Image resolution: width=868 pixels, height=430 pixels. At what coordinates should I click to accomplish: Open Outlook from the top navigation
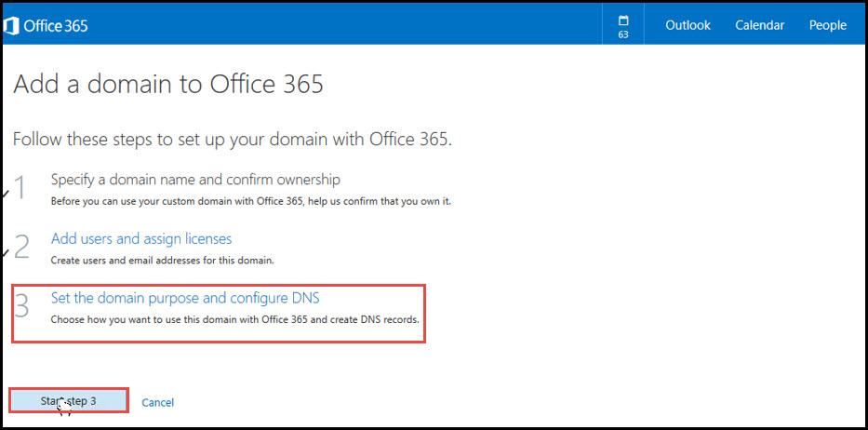(x=688, y=25)
